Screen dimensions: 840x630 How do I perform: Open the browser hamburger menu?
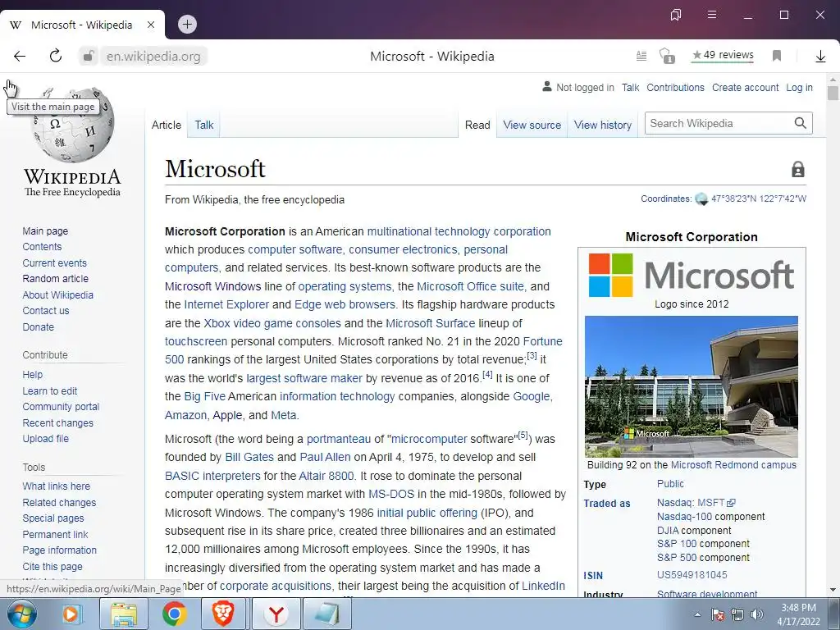pyautogui.click(x=712, y=15)
